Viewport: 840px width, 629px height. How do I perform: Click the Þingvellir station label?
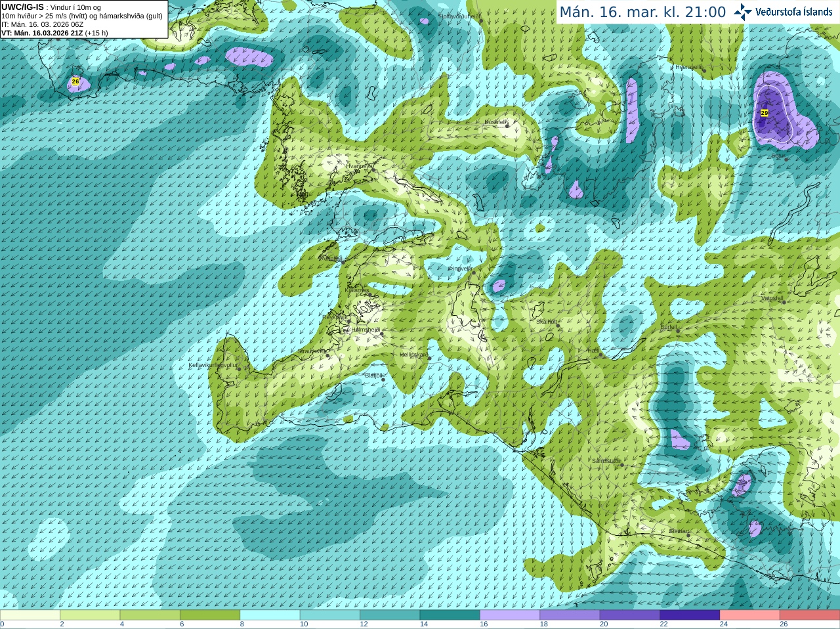click(x=460, y=269)
